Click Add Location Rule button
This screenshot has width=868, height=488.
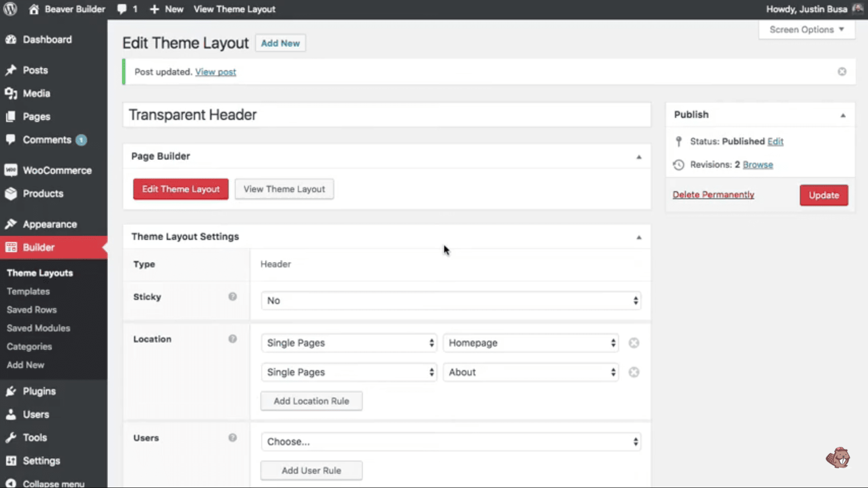pos(311,401)
